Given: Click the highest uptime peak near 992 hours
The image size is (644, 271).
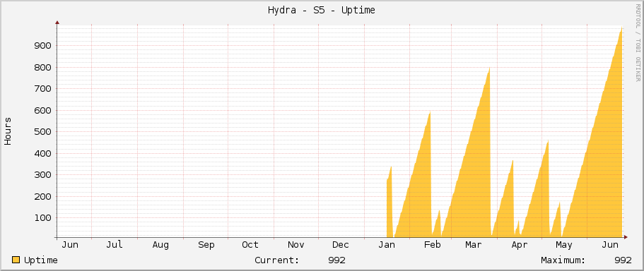Looking at the screenshot, I should pos(621,29).
